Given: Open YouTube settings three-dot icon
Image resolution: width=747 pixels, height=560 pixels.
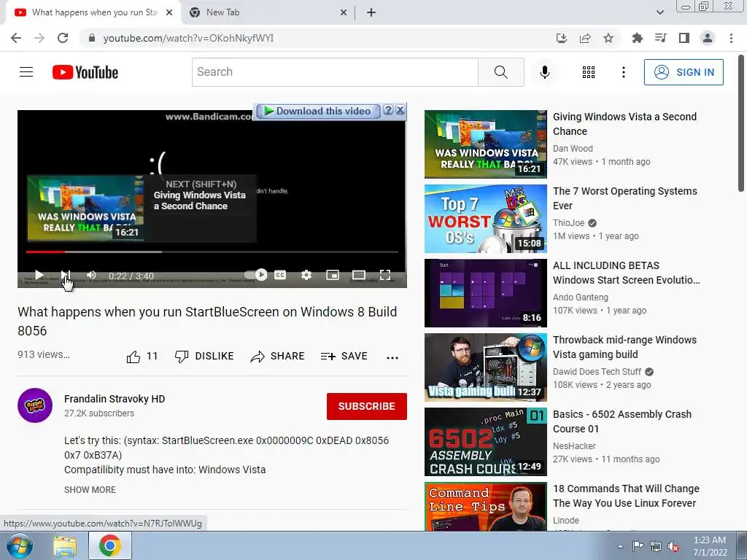Looking at the screenshot, I should coord(623,72).
